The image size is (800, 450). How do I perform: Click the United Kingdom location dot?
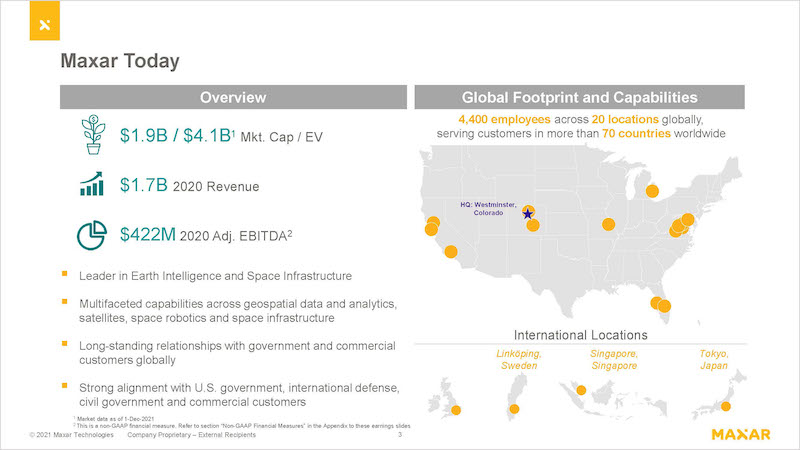click(x=456, y=410)
